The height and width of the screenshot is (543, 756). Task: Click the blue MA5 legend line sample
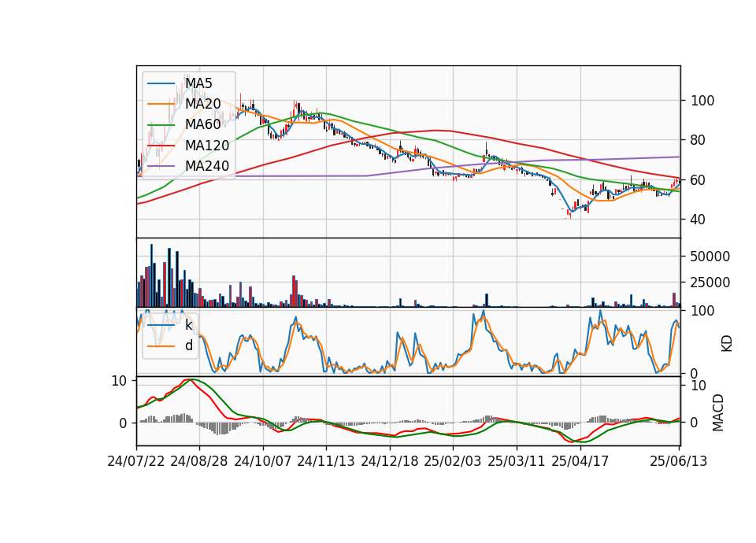161,83
